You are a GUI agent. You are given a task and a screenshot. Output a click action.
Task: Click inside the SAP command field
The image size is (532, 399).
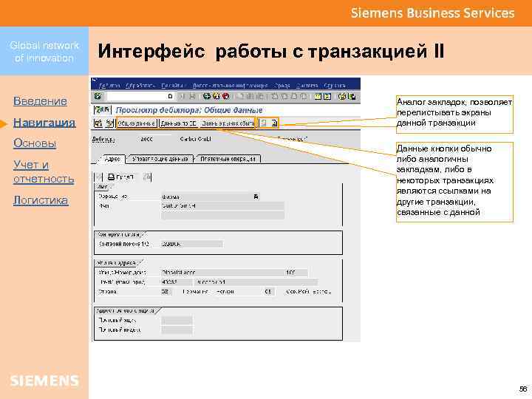point(137,96)
